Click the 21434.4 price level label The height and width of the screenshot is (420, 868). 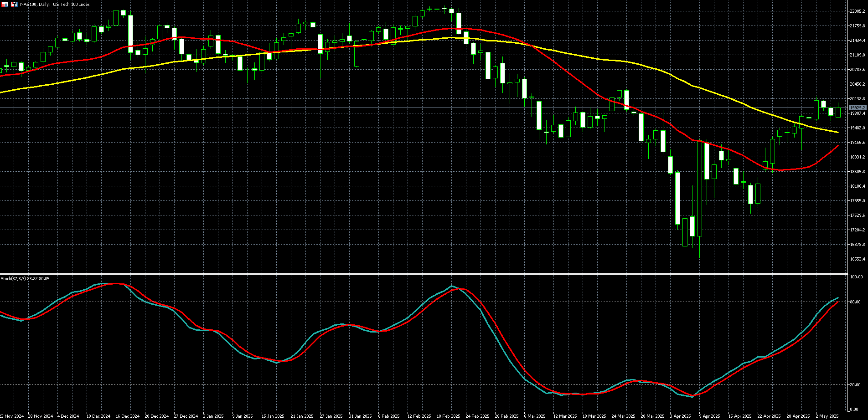[x=857, y=41]
